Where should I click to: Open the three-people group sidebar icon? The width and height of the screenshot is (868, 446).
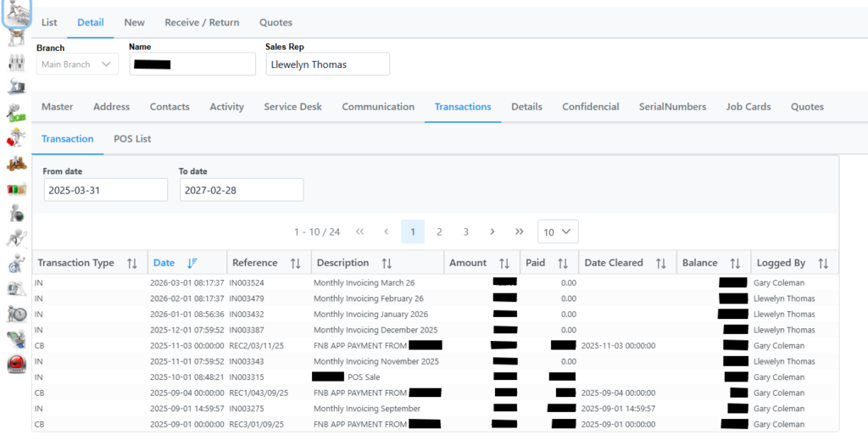pos(16,62)
